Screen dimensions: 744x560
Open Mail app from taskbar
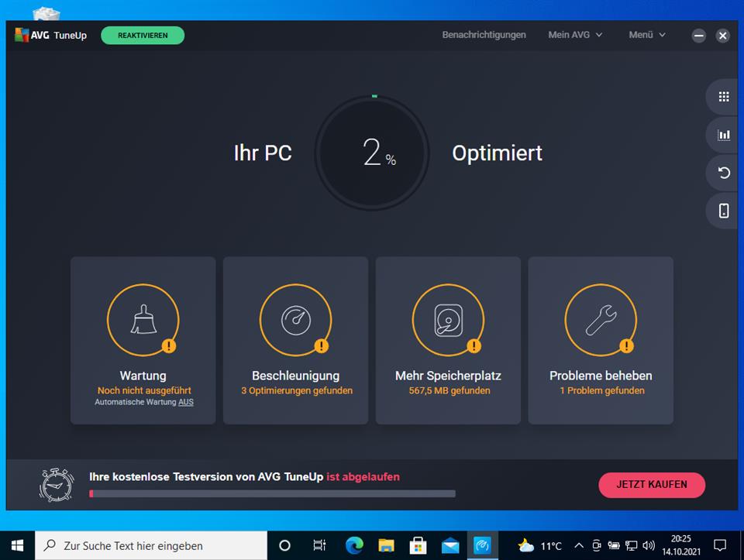click(450, 546)
